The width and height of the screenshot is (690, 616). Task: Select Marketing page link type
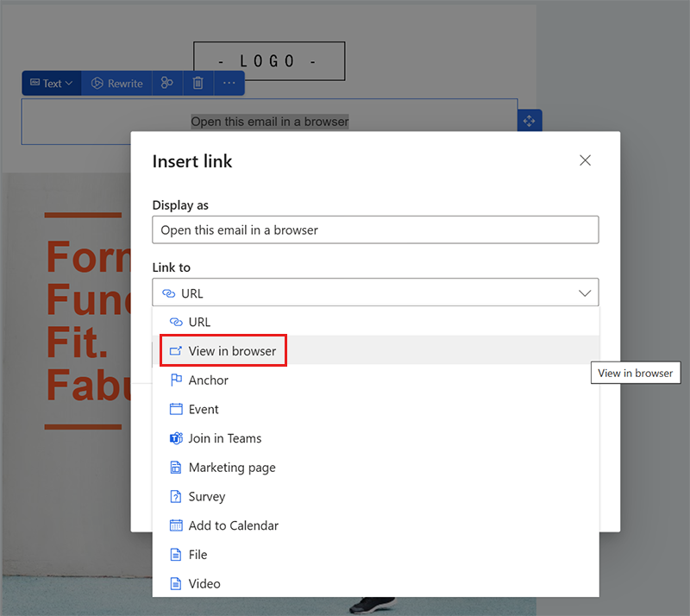[375, 467]
